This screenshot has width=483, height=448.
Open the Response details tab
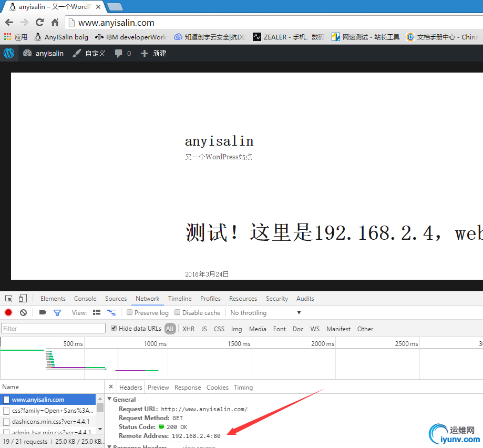coord(188,388)
